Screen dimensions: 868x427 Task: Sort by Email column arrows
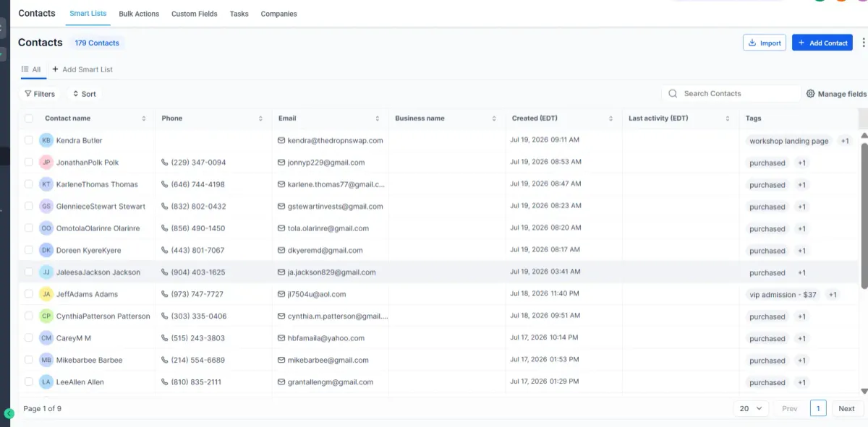tap(378, 118)
